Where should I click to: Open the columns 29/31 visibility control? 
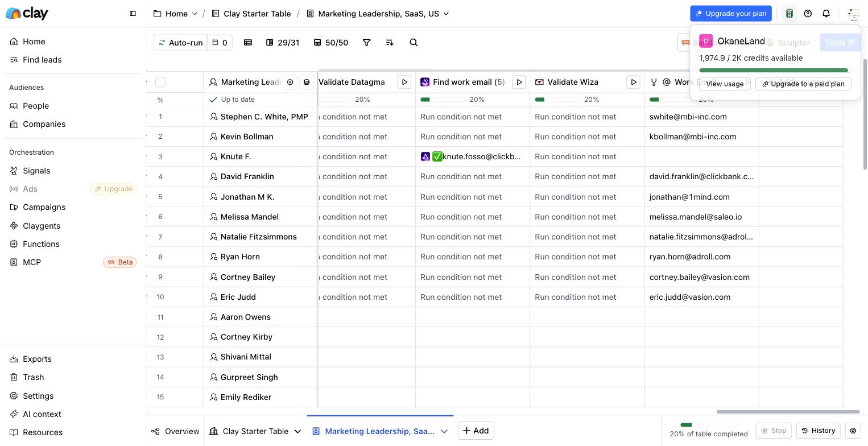point(283,43)
